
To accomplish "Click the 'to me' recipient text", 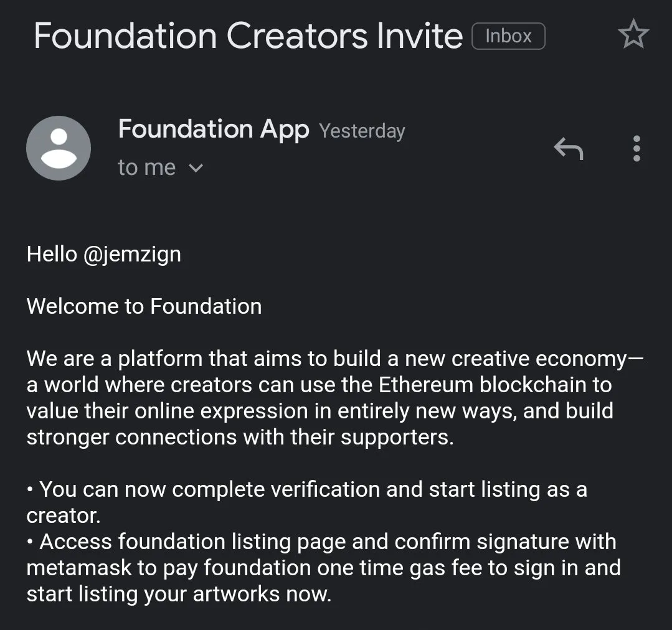I will click(x=147, y=167).
